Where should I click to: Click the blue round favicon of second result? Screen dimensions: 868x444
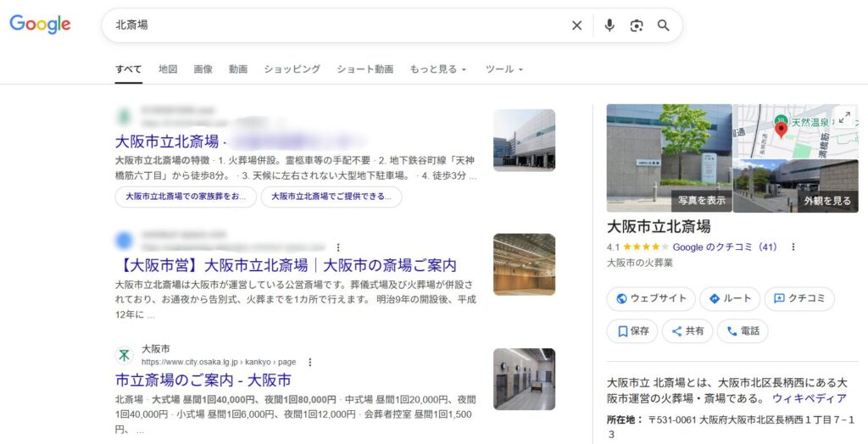click(124, 241)
